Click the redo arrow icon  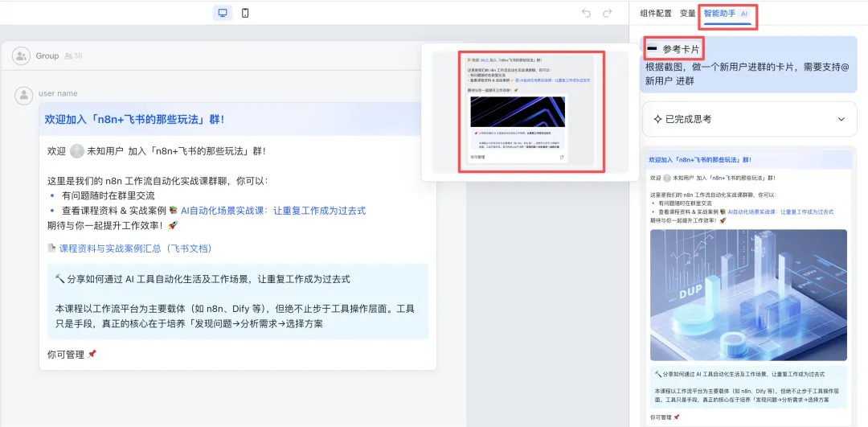click(608, 14)
